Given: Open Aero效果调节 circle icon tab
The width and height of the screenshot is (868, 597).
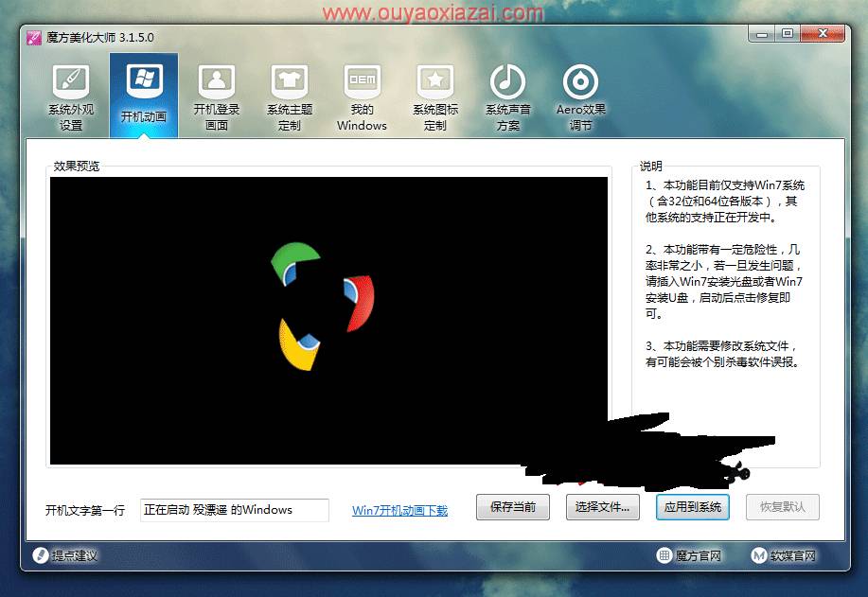Looking at the screenshot, I should 580,97.
